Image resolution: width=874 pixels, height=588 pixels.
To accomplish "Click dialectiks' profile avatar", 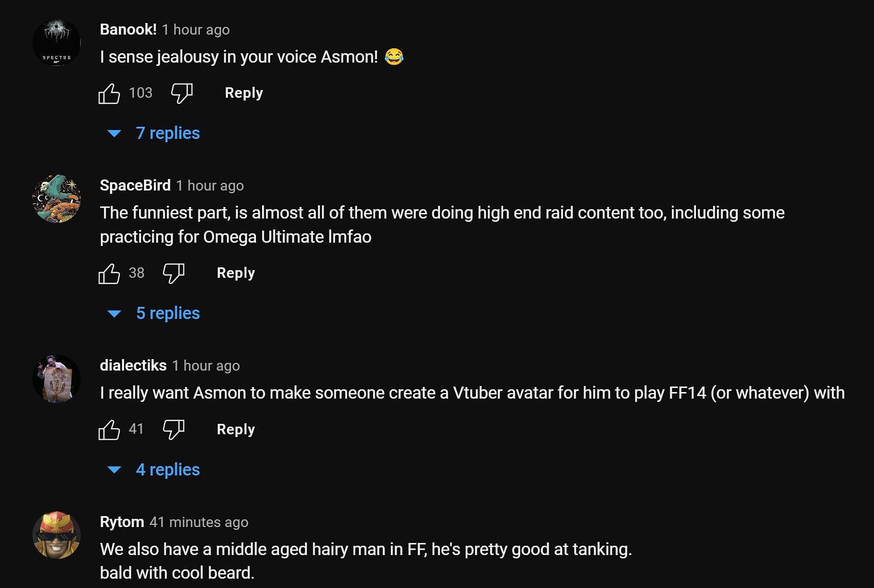I will coord(57,379).
